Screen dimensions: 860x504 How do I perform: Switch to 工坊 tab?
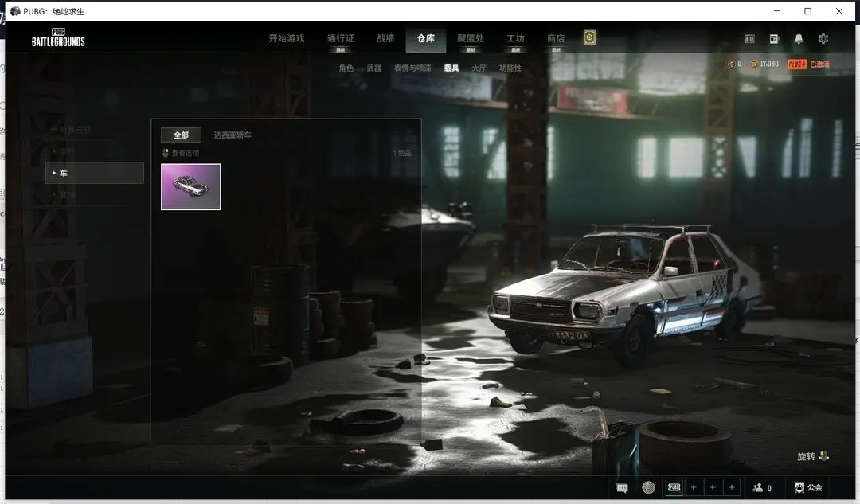tap(515, 38)
